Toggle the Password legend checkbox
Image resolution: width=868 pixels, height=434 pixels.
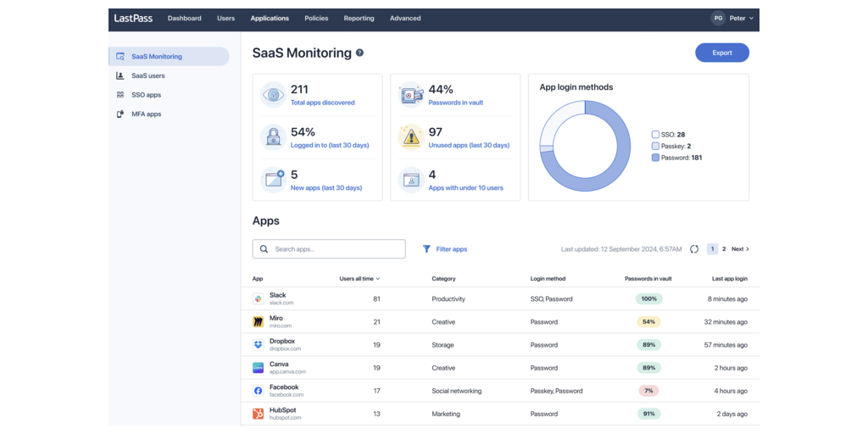[655, 158]
